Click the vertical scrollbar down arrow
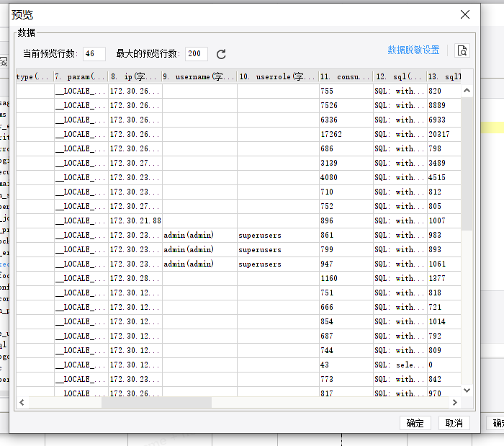The height and width of the screenshot is (446, 504). click(x=467, y=391)
